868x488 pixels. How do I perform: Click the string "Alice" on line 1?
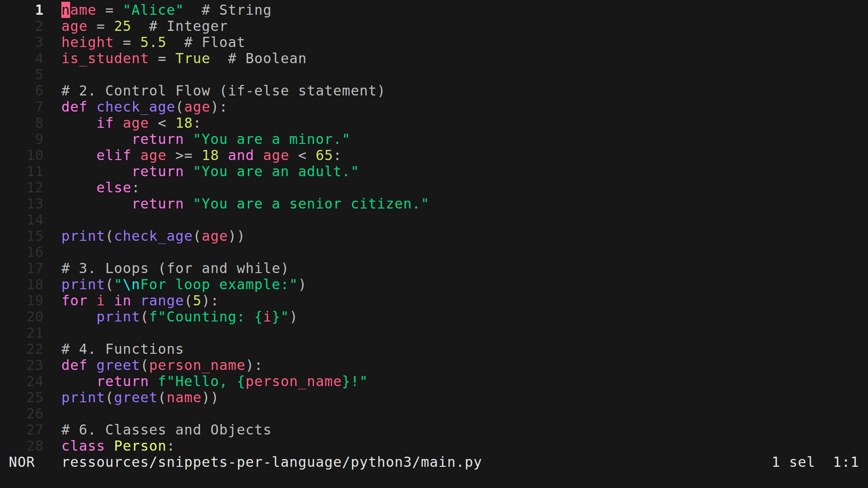coord(153,10)
